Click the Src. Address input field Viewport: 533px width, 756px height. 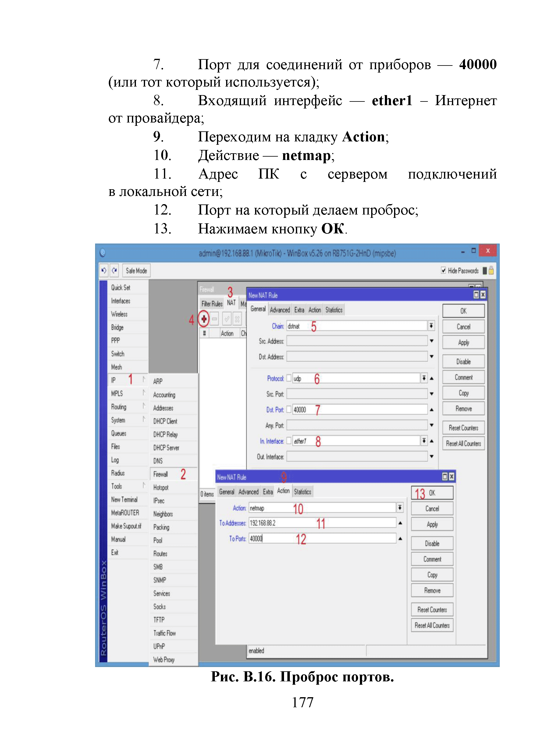pyautogui.click(x=357, y=341)
